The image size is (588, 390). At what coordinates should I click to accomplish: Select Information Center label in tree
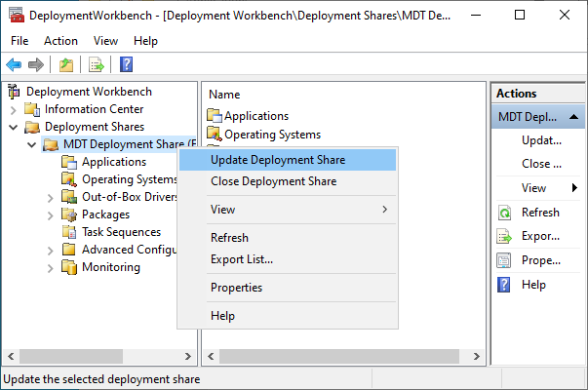pyautogui.click(x=95, y=109)
